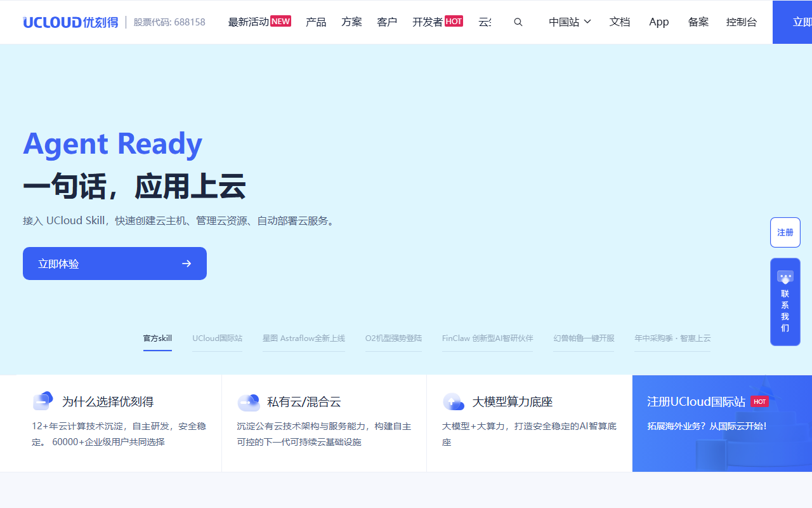
Task: Click the partially visible 云 menu item
Action: click(485, 22)
